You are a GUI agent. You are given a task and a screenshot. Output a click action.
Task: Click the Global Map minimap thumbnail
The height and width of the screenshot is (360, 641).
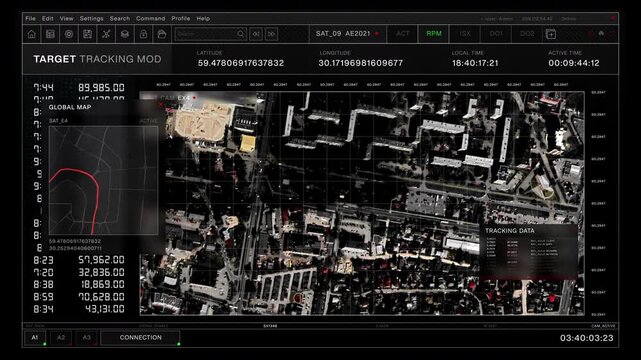pos(103,180)
